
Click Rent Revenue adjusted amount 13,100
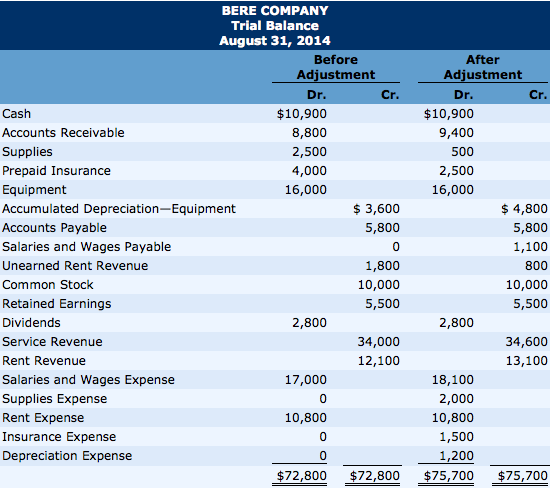(527, 360)
